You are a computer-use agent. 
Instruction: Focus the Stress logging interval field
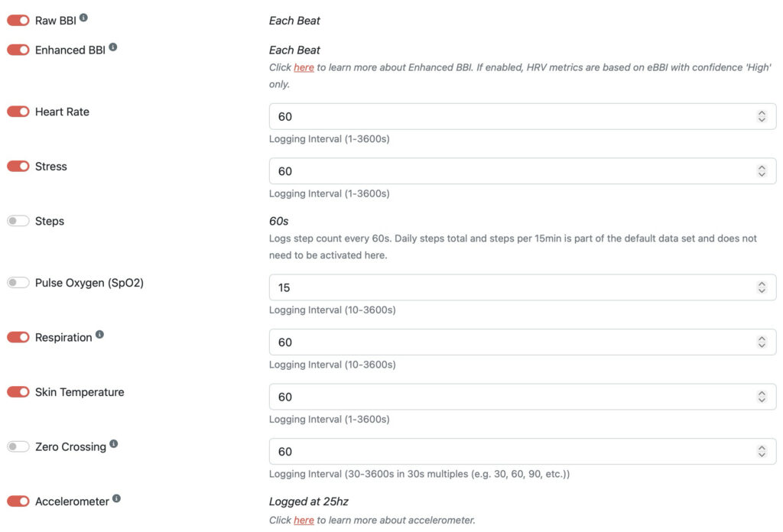pyautogui.click(x=522, y=171)
